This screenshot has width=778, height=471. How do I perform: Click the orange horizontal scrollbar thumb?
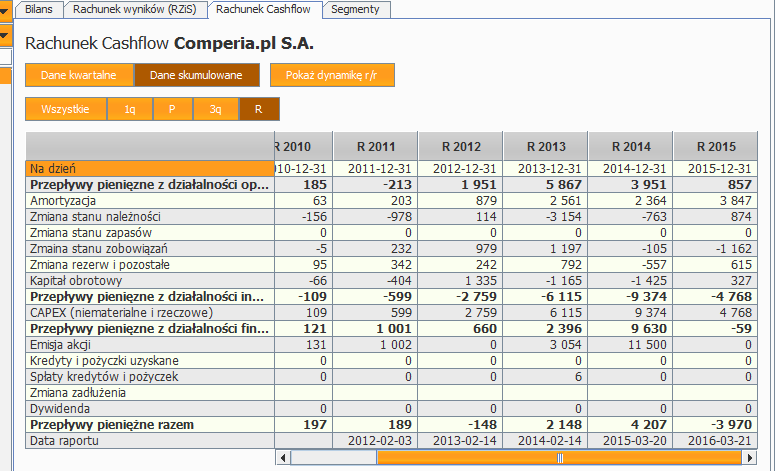[559, 458]
